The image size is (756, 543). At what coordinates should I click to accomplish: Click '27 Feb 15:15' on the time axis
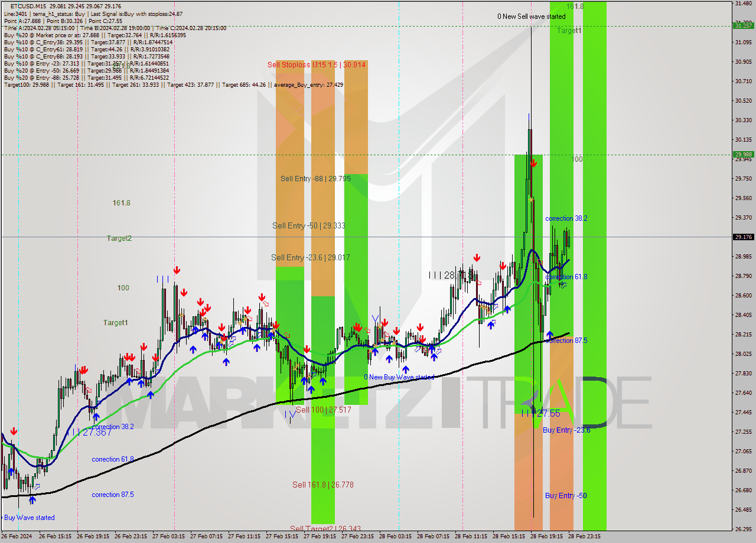click(282, 537)
